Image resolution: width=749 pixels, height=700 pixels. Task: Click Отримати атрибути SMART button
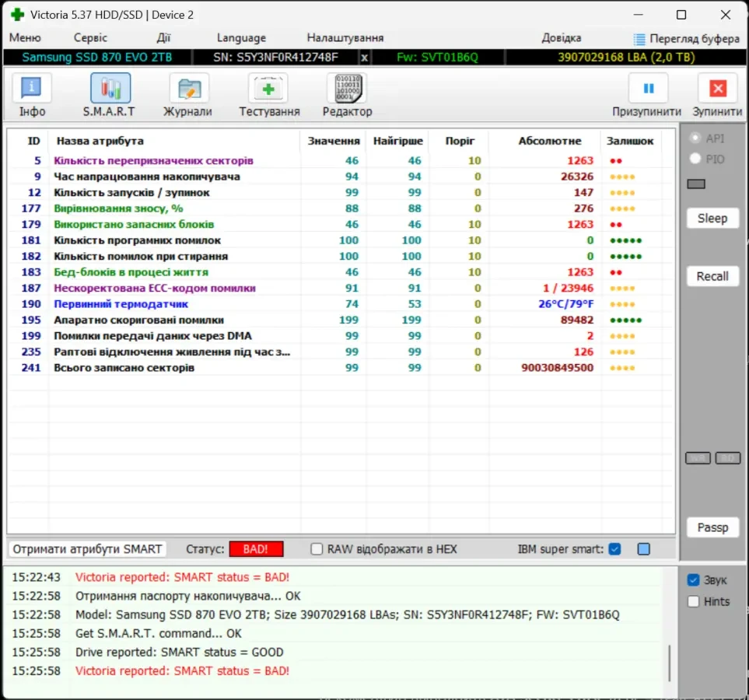[87, 549]
